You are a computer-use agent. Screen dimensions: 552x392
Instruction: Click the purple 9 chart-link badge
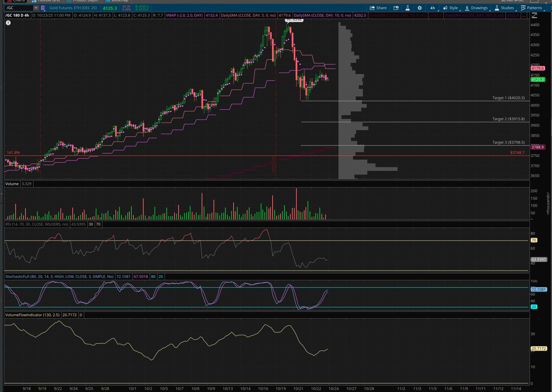43,8
